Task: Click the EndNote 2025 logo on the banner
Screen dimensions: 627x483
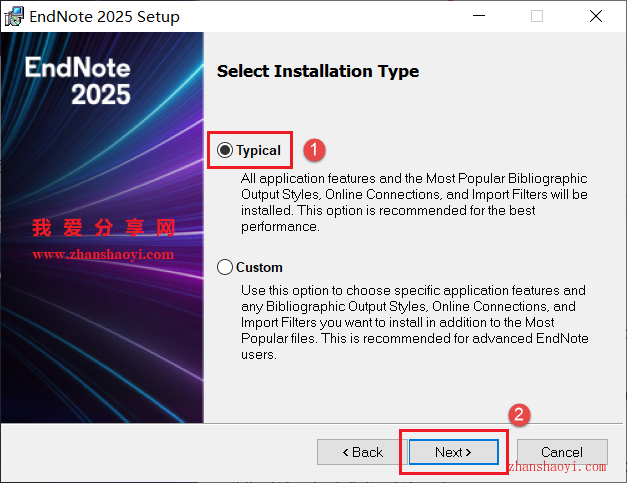Action: pyautogui.click(x=78, y=81)
